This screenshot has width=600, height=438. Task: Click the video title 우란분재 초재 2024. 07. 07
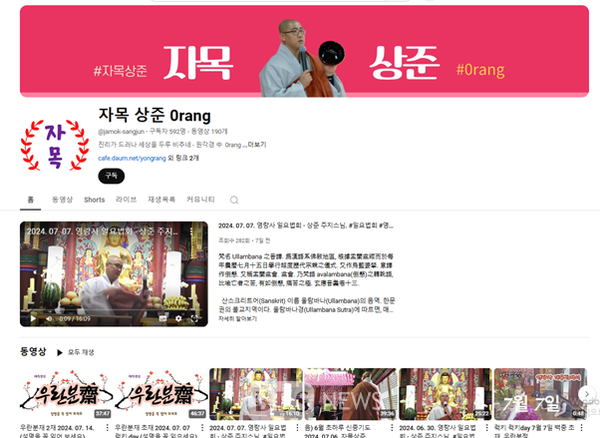point(156,431)
